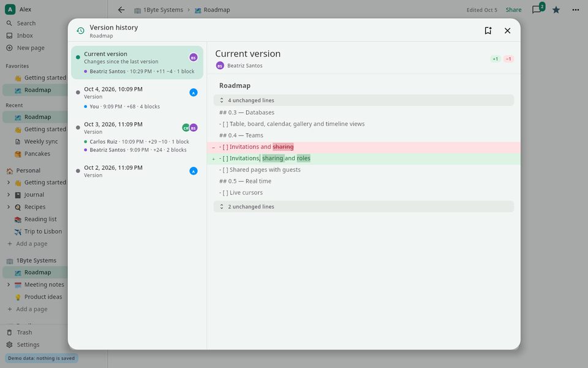Click the 1Byte Systems breadcrumb
The image size is (588, 368).
159,10
